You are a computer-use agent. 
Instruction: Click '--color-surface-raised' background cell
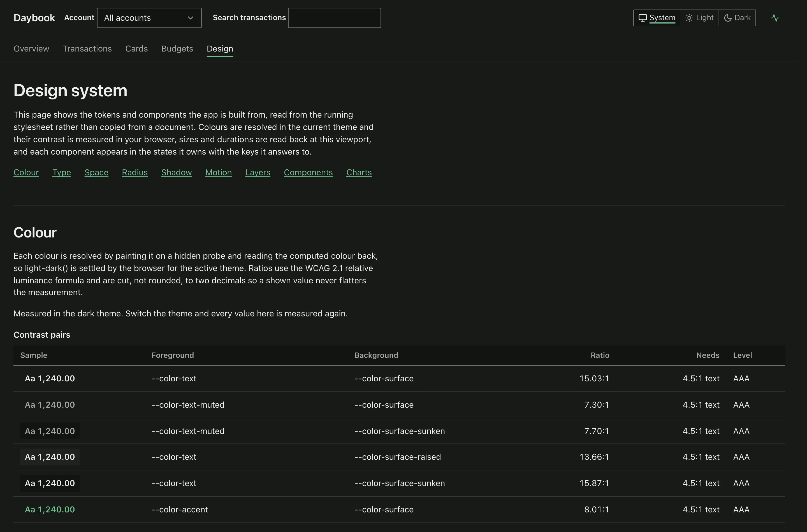[x=398, y=457]
